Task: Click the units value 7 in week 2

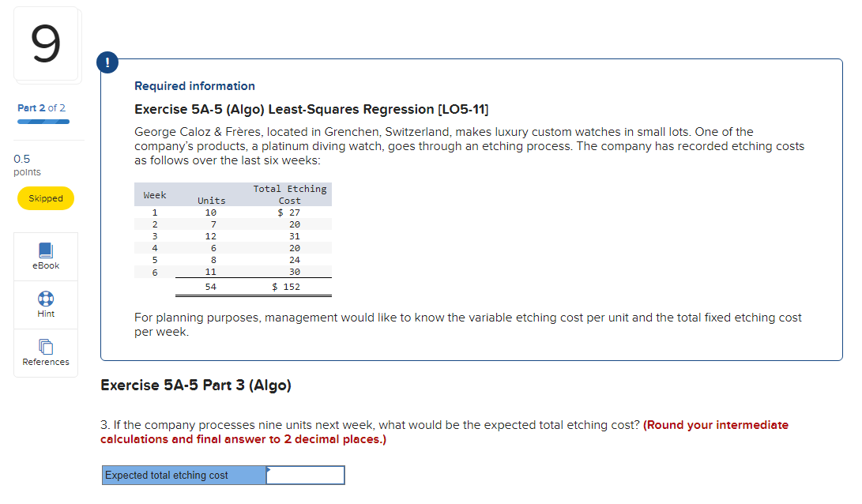Action: pos(213,224)
